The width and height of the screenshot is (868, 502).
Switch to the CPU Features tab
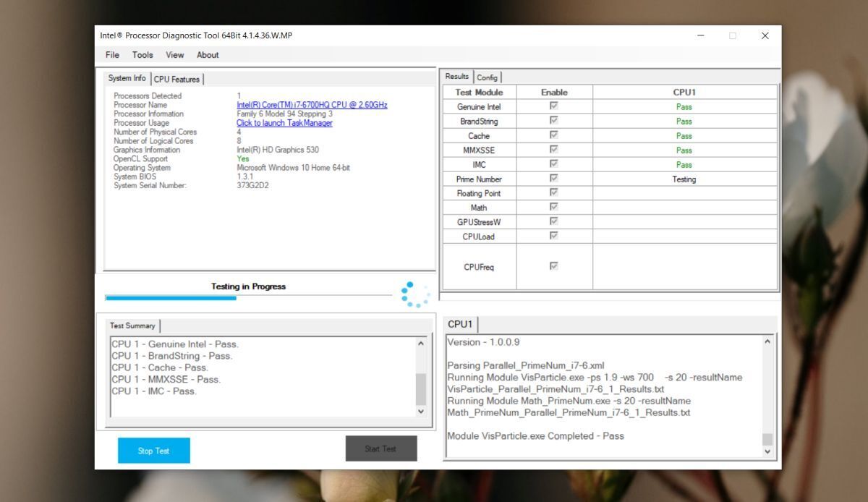pyautogui.click(x=176, y=78)
